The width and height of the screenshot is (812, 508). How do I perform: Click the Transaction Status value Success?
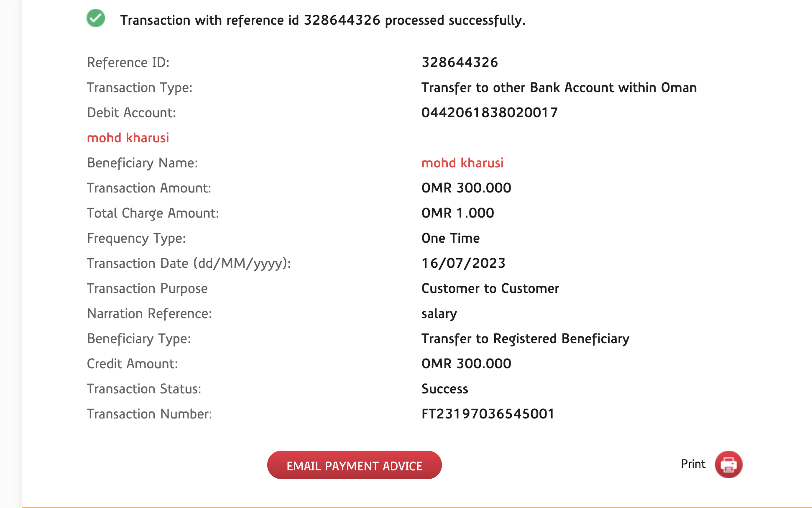click(x=445, y=389)
